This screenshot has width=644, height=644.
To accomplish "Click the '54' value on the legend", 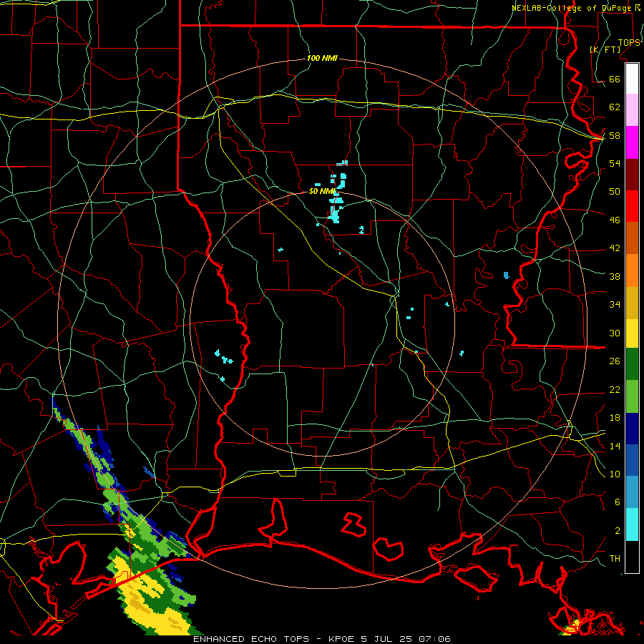I will pos(615,163).
